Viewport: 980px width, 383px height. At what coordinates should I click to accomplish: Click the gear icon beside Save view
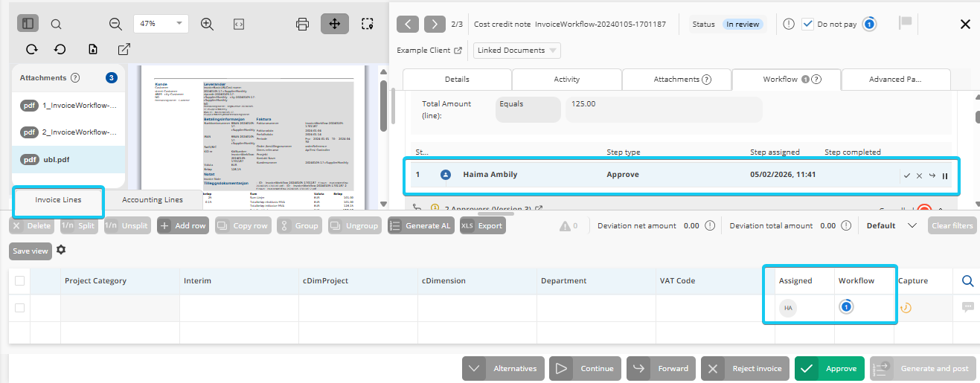point(61,251)
